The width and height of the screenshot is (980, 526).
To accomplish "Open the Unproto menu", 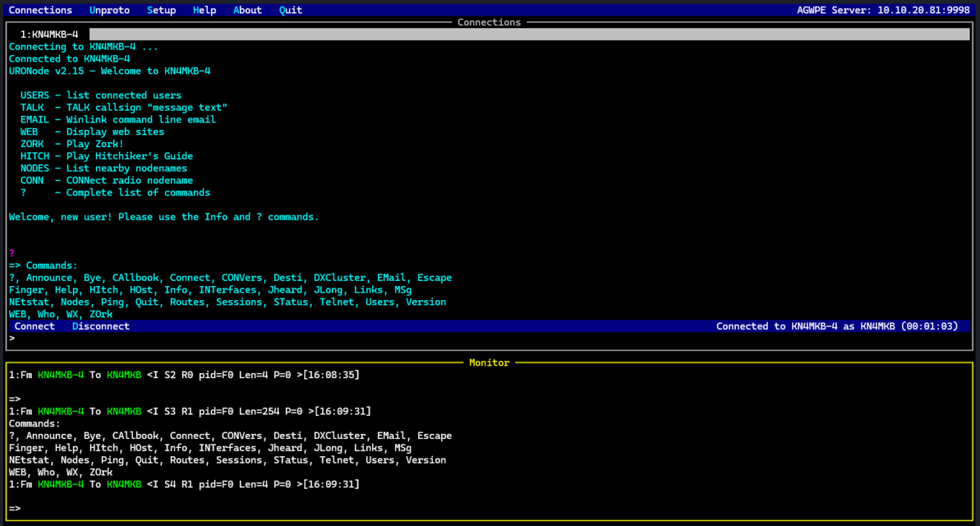I will [109, 10].
